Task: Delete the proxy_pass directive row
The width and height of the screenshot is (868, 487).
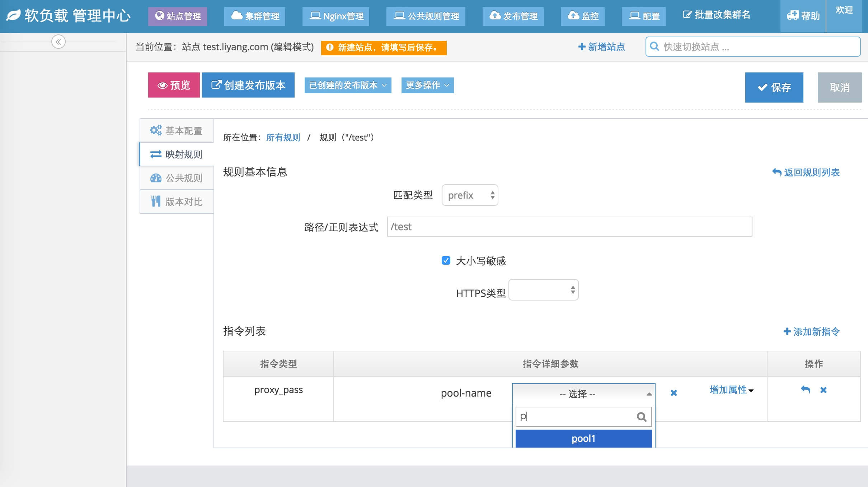Action: pyautogui.click(x=823, y=389)
